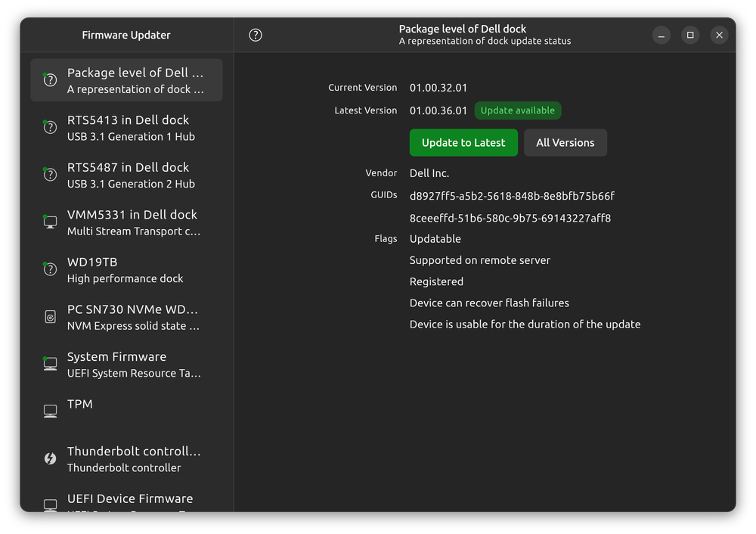
Task: Open the All Versions dialog
Action: (x=565, y=142)
